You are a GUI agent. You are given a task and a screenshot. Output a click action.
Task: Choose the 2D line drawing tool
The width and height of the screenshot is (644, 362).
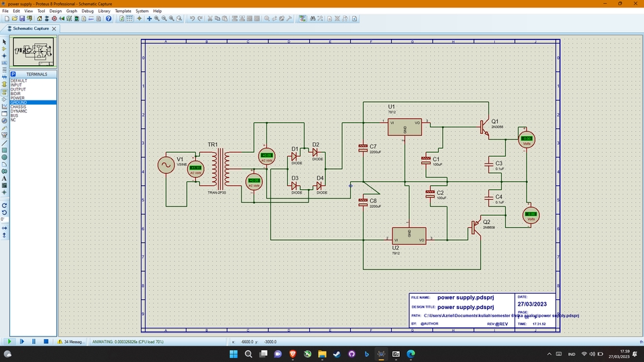pos(4,143)
